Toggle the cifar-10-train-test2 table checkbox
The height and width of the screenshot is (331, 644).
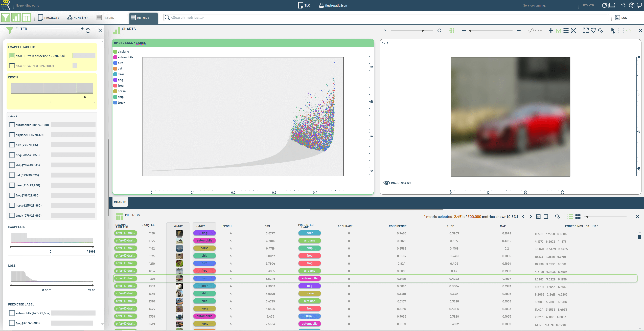coord(12,56)
